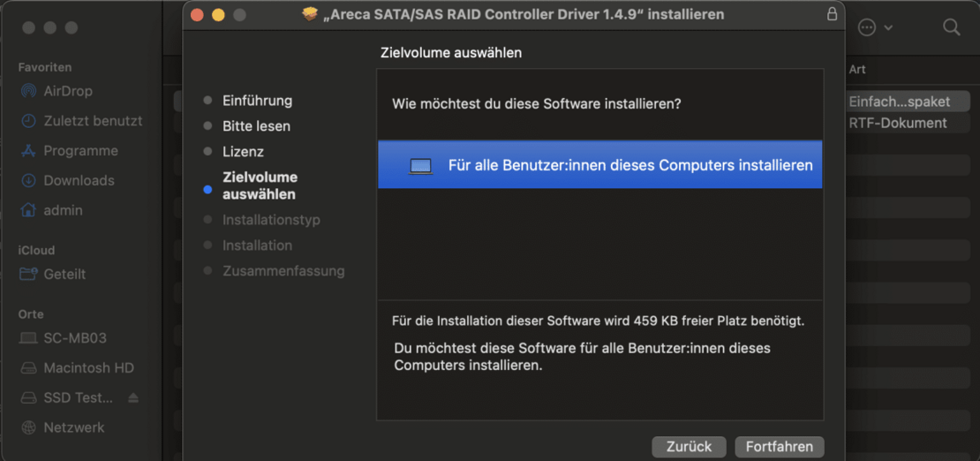Open AirDrop in Finder sidebar
This screenshot has width=980, height=461.
(x=68, y=91)
